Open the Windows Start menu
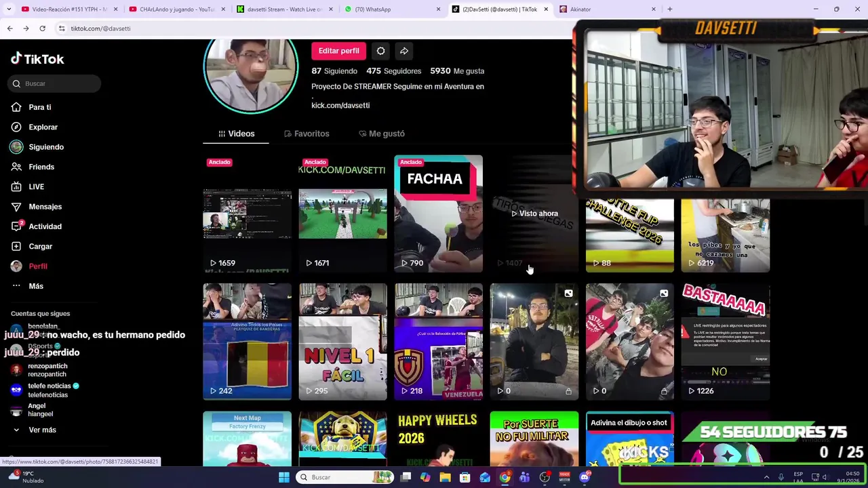The height and width of the screenshot is (488, 868). coord(284,477)
